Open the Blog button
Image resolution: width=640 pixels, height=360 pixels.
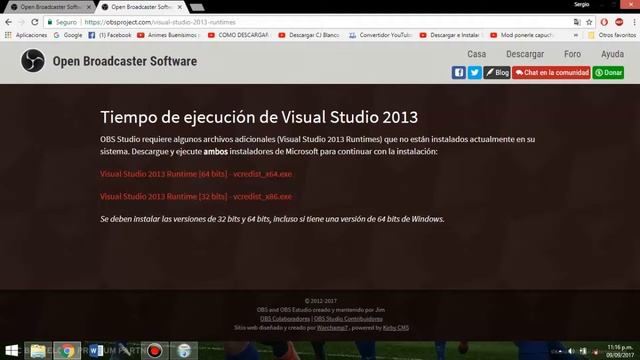pyautogui.click(x=497, y=73)
